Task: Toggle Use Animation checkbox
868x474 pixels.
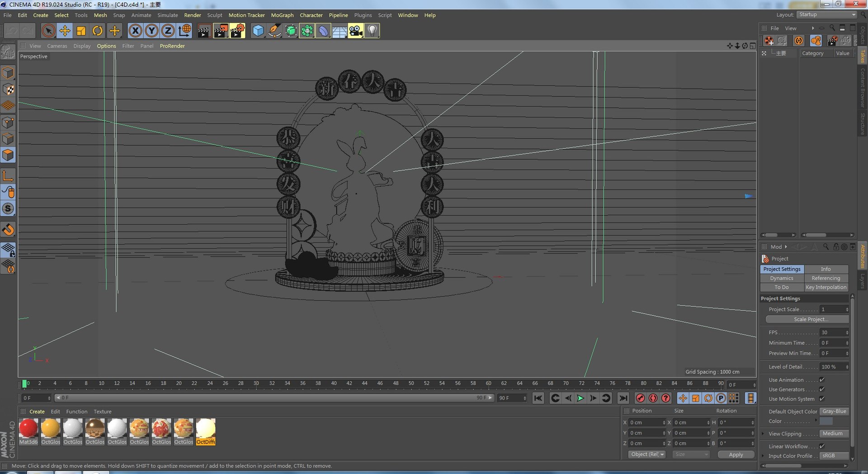Action: tap(822, 380)
